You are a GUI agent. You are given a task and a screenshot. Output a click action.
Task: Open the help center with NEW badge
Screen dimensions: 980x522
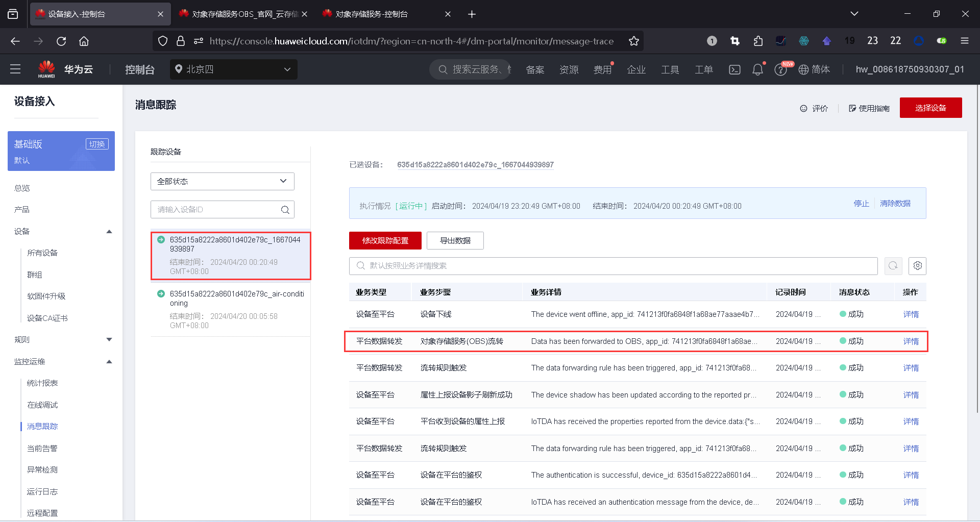[781, 69]
